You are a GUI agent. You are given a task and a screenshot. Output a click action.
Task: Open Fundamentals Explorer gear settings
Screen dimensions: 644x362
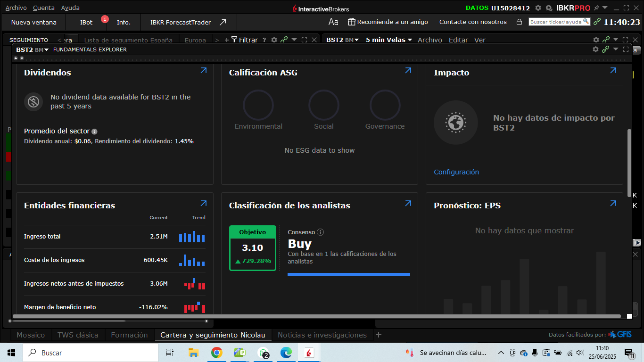595,49
